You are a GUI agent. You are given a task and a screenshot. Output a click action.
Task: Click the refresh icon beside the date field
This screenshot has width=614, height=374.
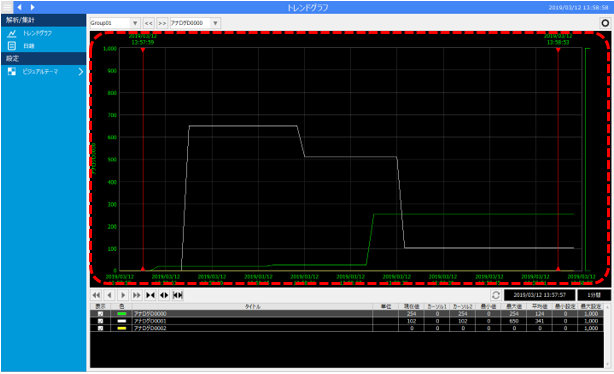496,295
